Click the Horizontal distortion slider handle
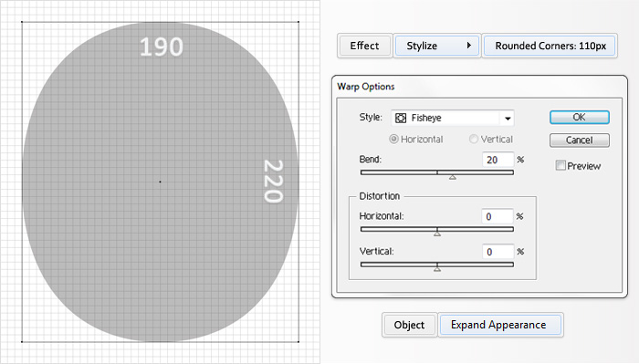 pyautogui.click(x=437, y=234)
